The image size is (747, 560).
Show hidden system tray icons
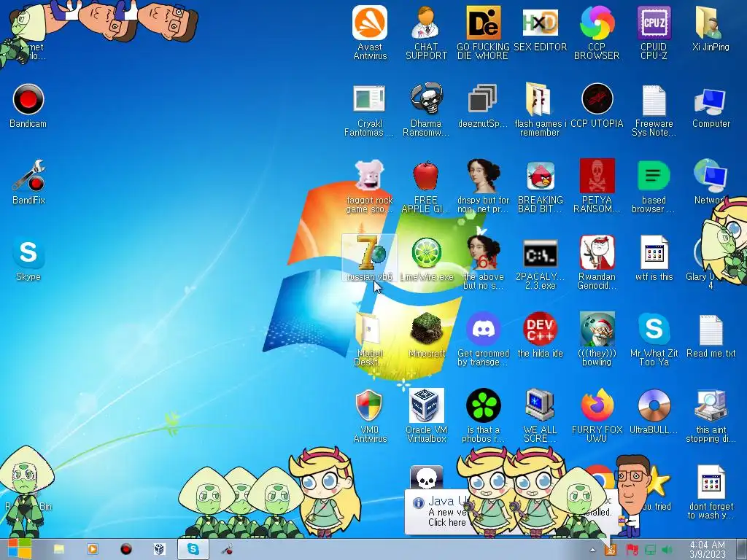(x=592, y=550)
